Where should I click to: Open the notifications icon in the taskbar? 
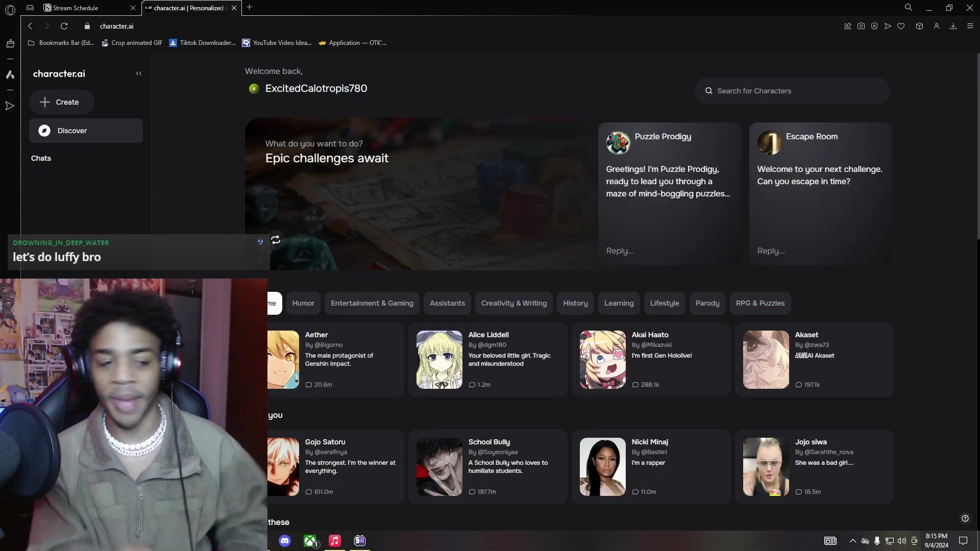point(963,541)
